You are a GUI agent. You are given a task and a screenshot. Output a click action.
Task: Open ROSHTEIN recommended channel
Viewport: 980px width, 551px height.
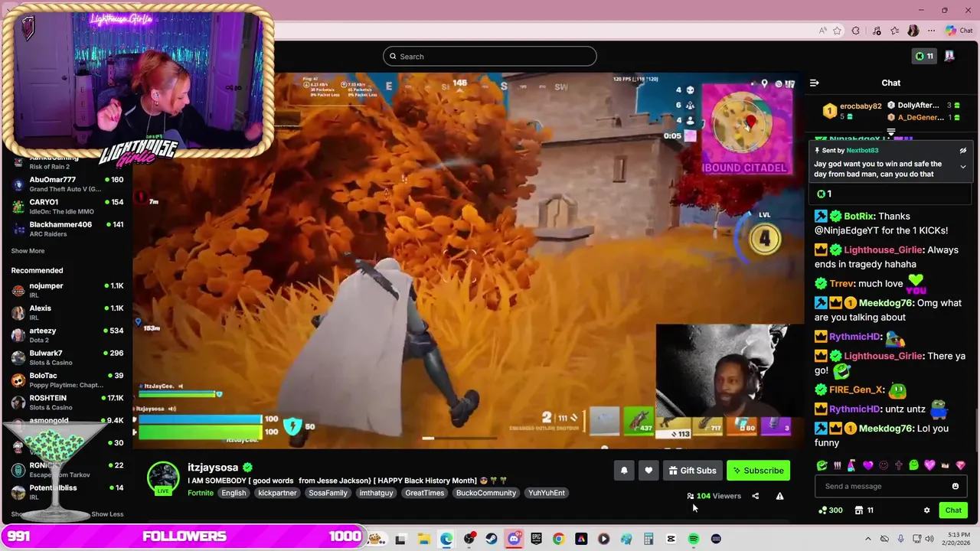[67, 403]
